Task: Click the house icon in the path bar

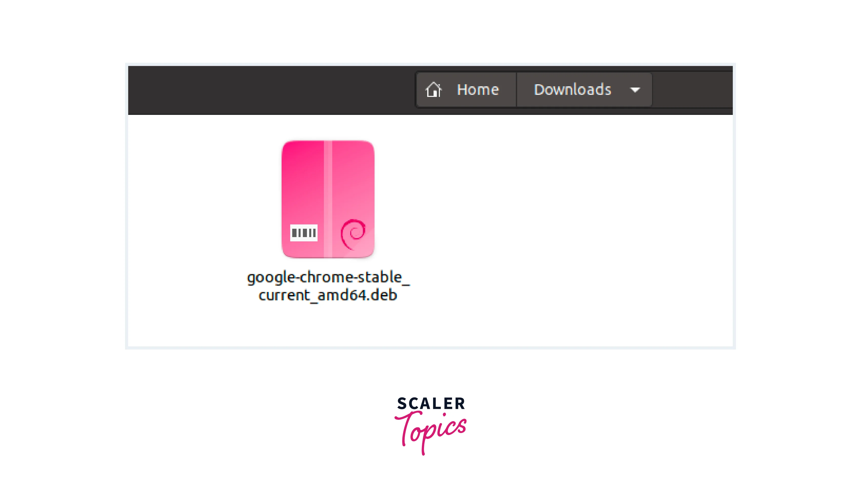Action: [433, 90]
